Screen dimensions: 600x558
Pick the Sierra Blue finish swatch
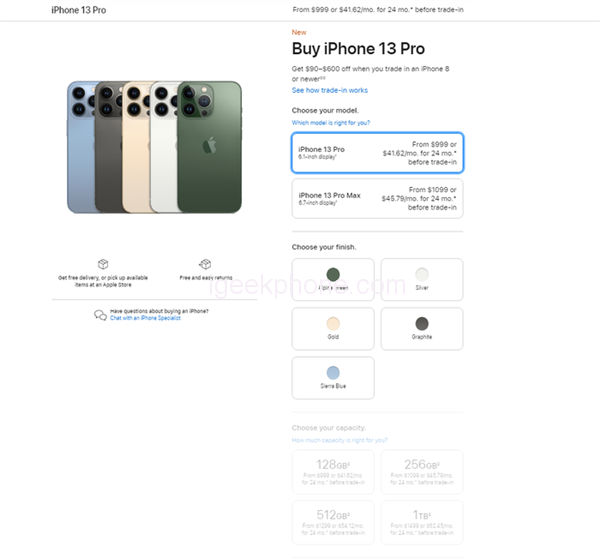point(333,377)
